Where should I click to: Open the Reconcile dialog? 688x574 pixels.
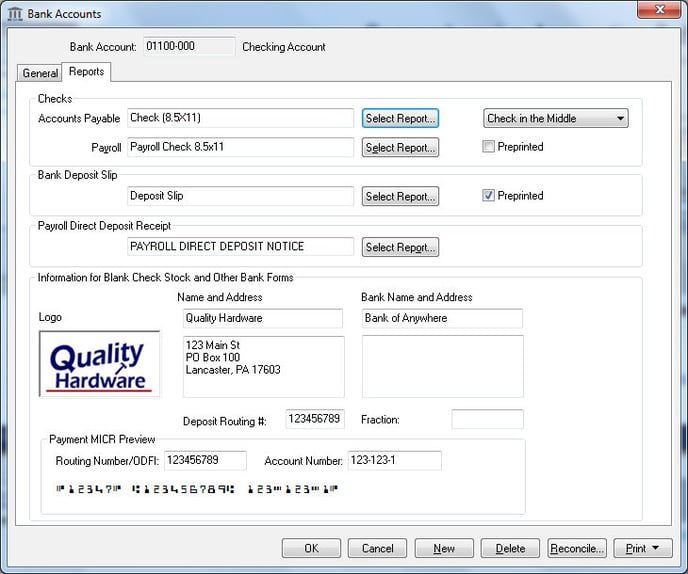tap(577, 548)
